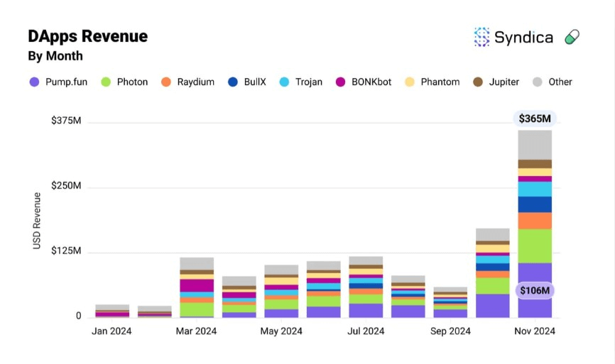Click the Jupiter brown legend dot
615x364 pixels.
click(478, 82)
